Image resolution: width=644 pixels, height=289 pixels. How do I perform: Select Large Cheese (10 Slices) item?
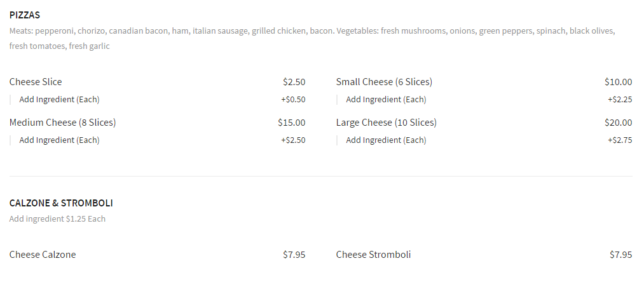pos(386,123)
